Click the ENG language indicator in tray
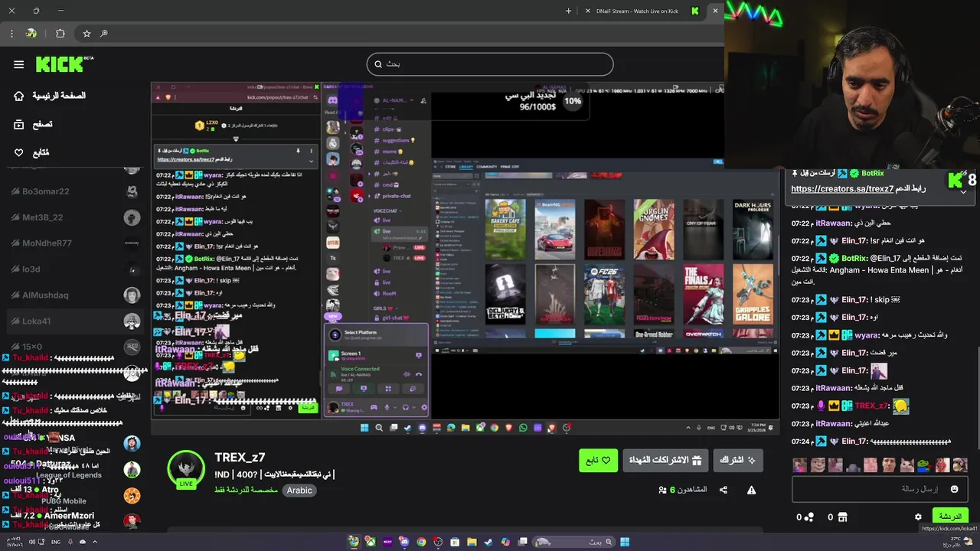980x551 pixels. coord(56,542)
